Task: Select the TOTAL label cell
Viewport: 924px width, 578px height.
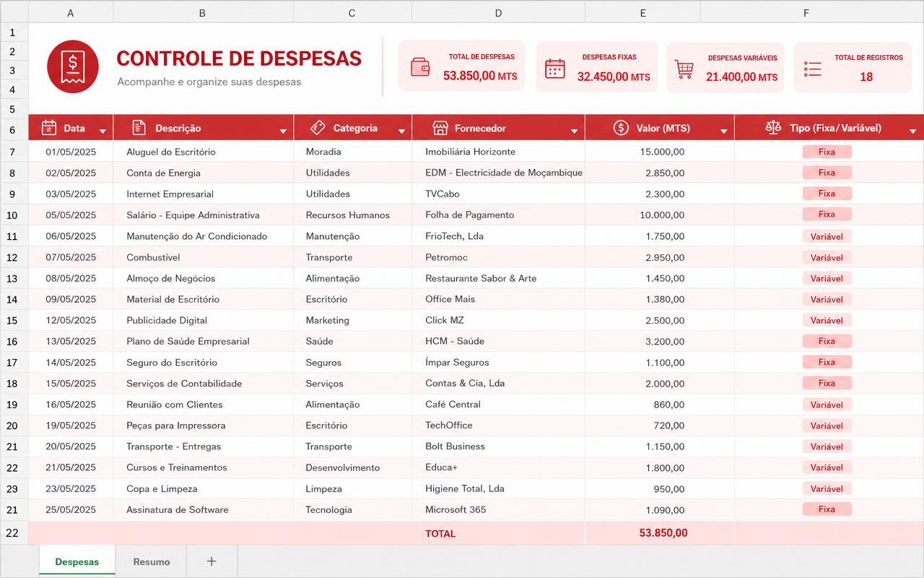Action: (x=498, y=533)
